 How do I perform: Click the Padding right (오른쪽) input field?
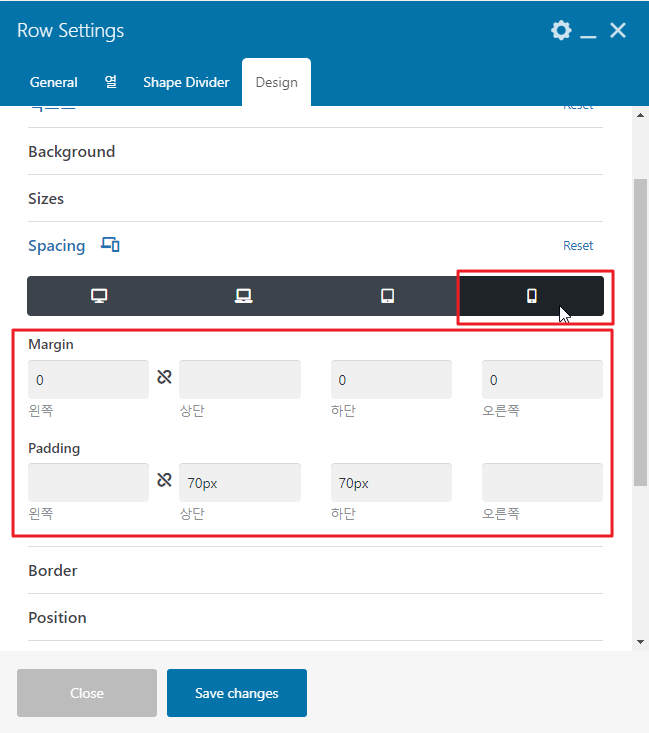(542, 482)
